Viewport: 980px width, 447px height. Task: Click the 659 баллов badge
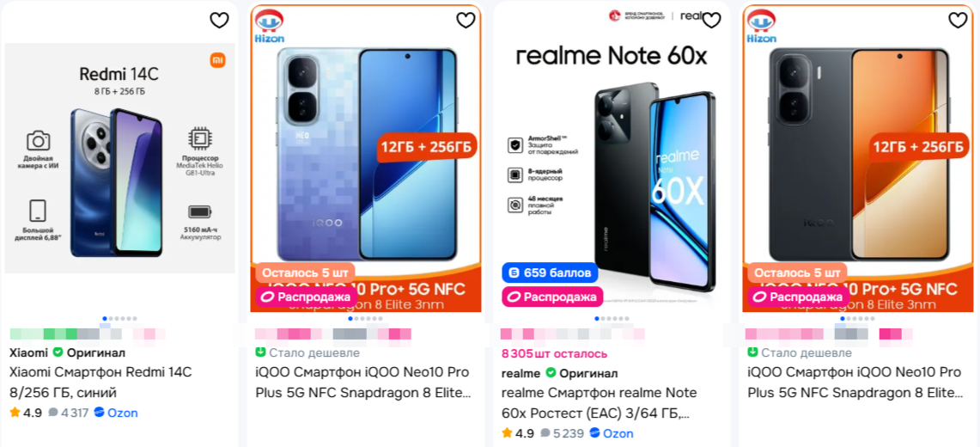click(x=550, y=273)
